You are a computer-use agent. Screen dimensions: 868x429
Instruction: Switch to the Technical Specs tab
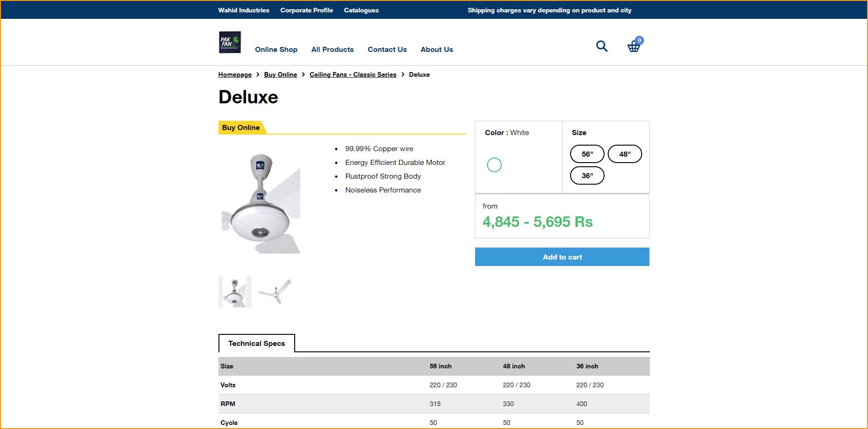256,343
